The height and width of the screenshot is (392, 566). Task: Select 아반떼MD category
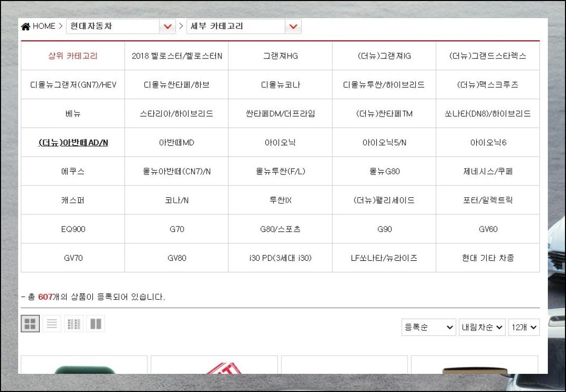tap(177, 143)
